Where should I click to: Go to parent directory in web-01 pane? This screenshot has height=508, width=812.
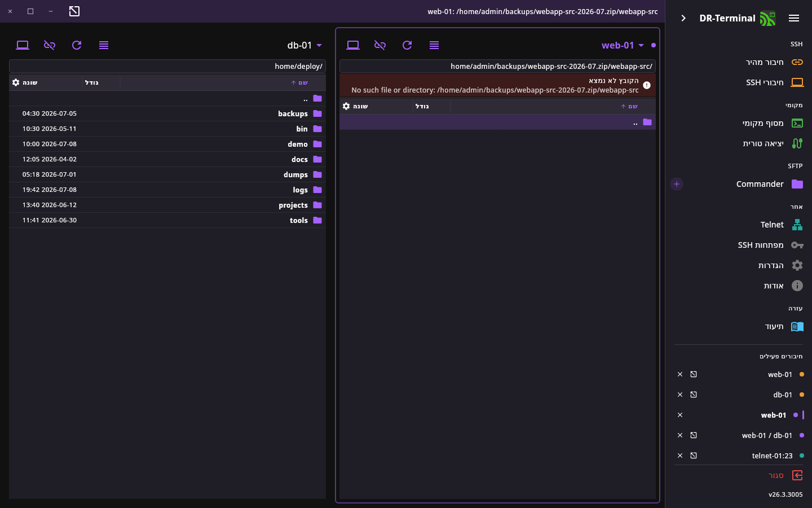(x=497, y=122)
